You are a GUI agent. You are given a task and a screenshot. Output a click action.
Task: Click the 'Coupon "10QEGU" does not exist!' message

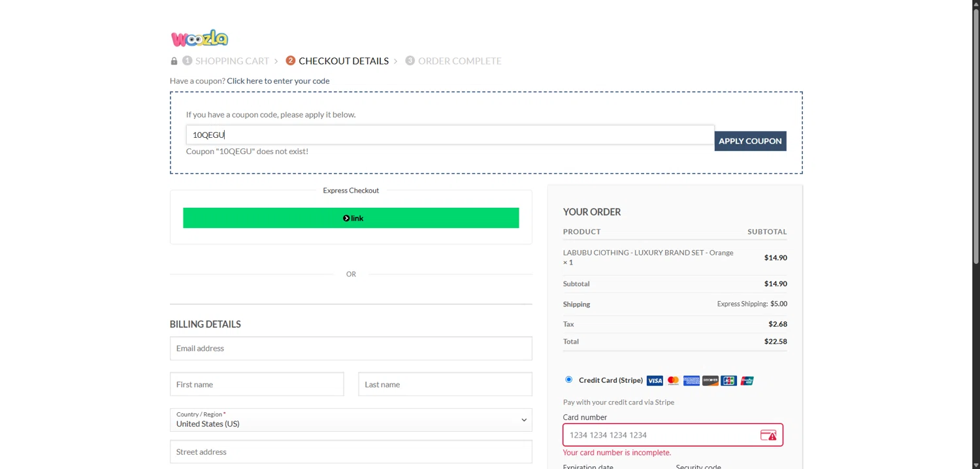(247, 152)
